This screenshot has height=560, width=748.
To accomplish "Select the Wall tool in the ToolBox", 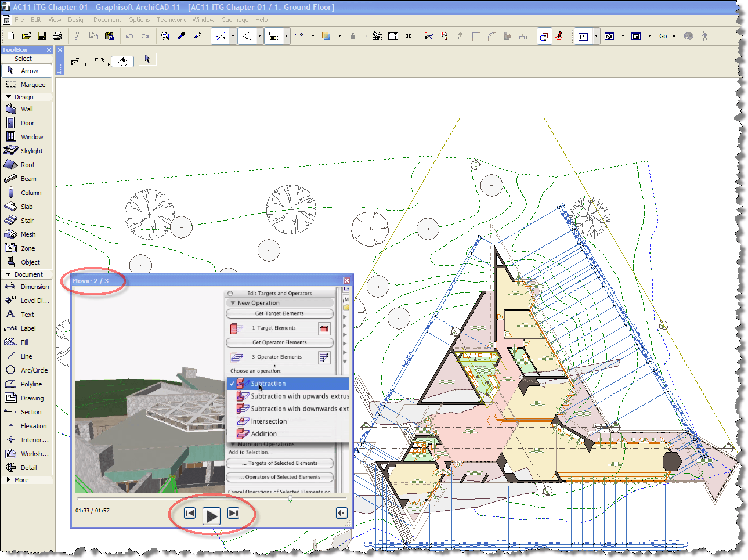I will coord(27,109).
